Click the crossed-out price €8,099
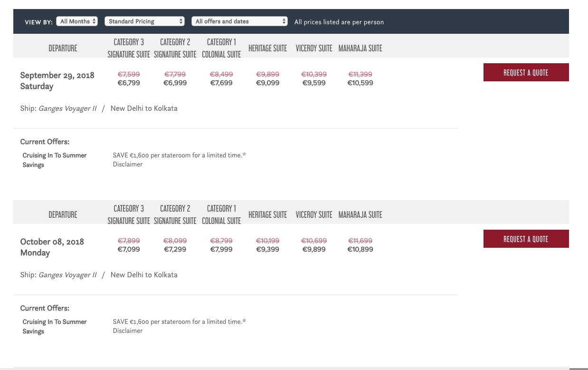The width and height of the screenshot is (588, 370). [175, 241]
